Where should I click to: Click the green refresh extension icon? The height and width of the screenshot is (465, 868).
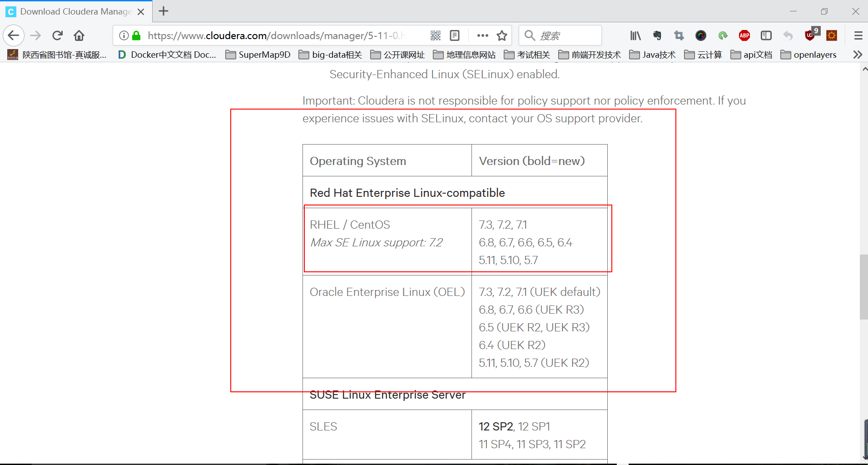(x=723, y=35)
